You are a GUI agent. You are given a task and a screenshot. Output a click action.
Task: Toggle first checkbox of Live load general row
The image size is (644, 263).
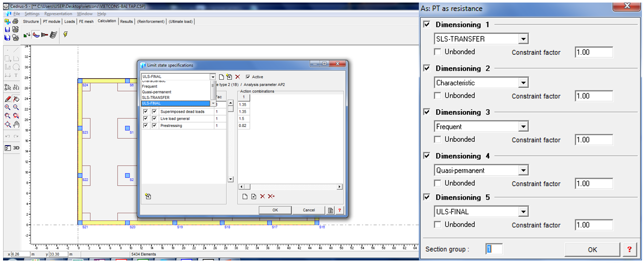145,118
